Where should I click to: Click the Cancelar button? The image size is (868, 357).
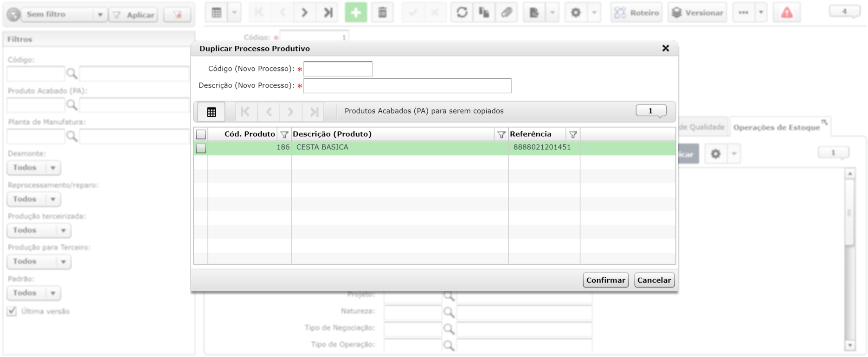click(x=654, y=280)
